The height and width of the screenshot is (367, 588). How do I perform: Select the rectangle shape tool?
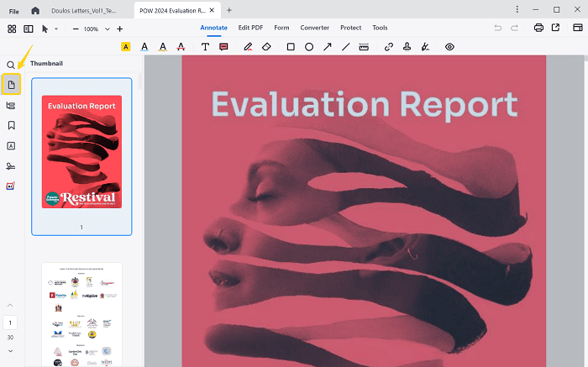tap(291, 47)
